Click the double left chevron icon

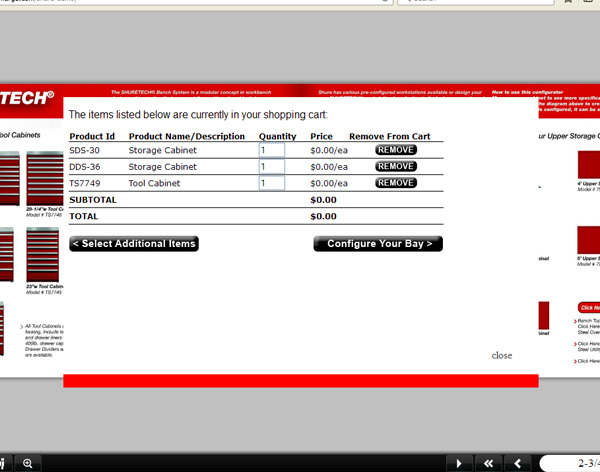click(x=488, y=464)
